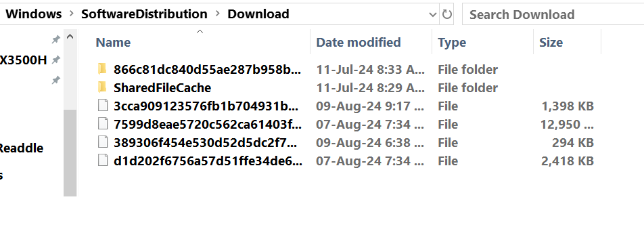Open Readdle item in navigation pane
This screenshot has width=644, height=252.
click(21, 148)
